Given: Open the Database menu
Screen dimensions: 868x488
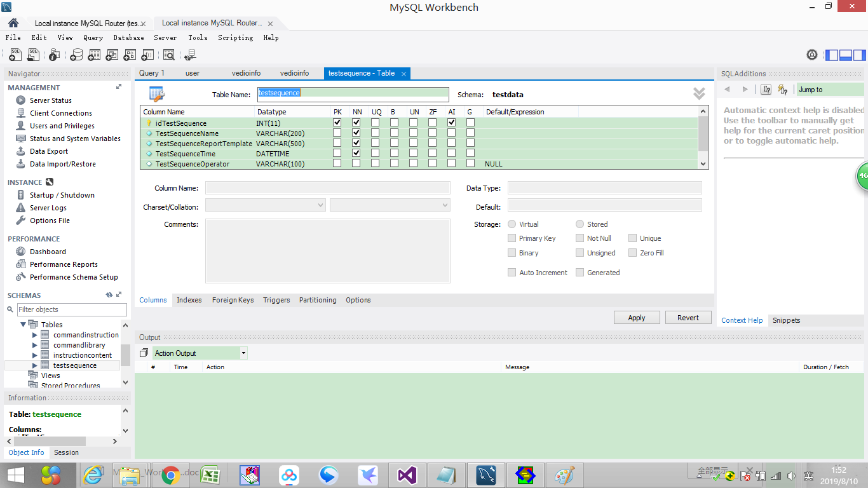Looking at the screenshot, I should (x=128, y=37).
